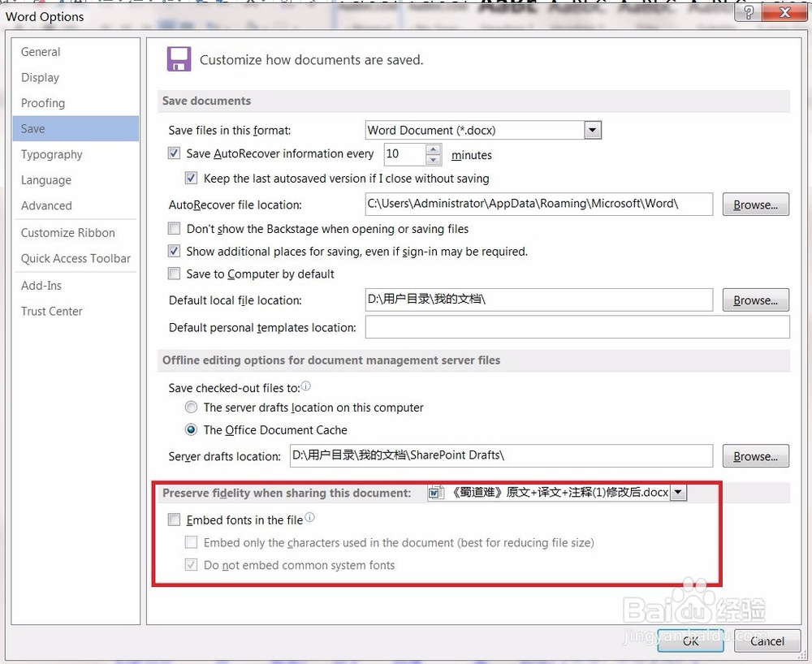Select 'The Office Document Cache' radio button

click(x=191, y=429)
